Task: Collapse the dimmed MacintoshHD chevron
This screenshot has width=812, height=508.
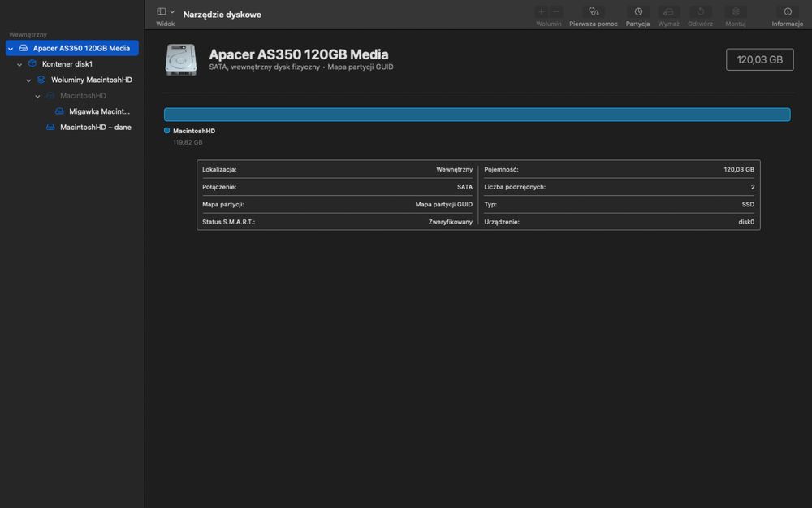Action: [38, 96]
